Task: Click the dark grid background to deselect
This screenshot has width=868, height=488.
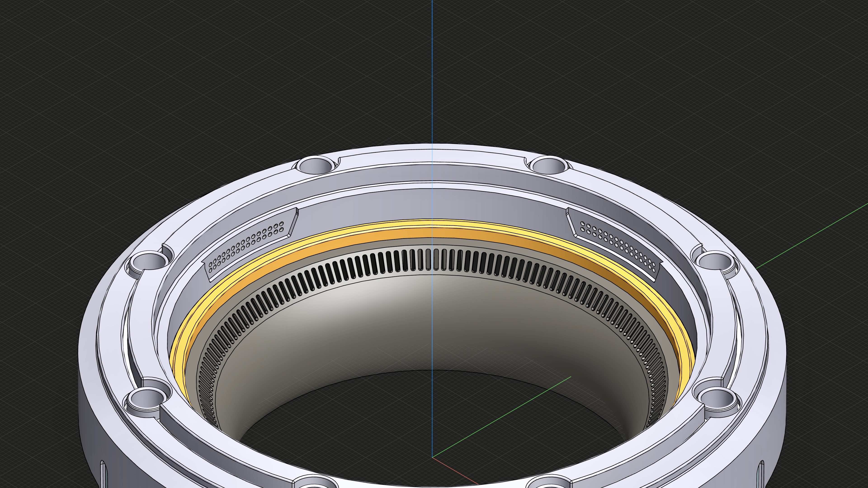Action: [101, 67]
